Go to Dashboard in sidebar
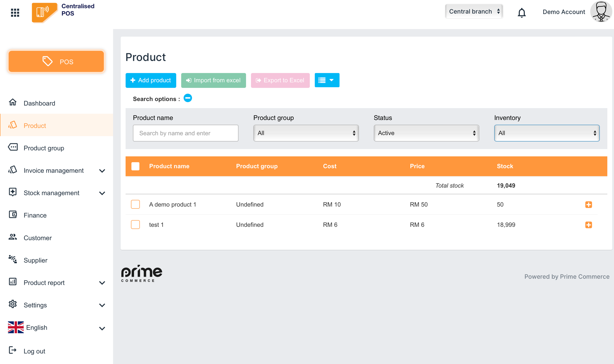Screen dimensions: 614x364 39,103
